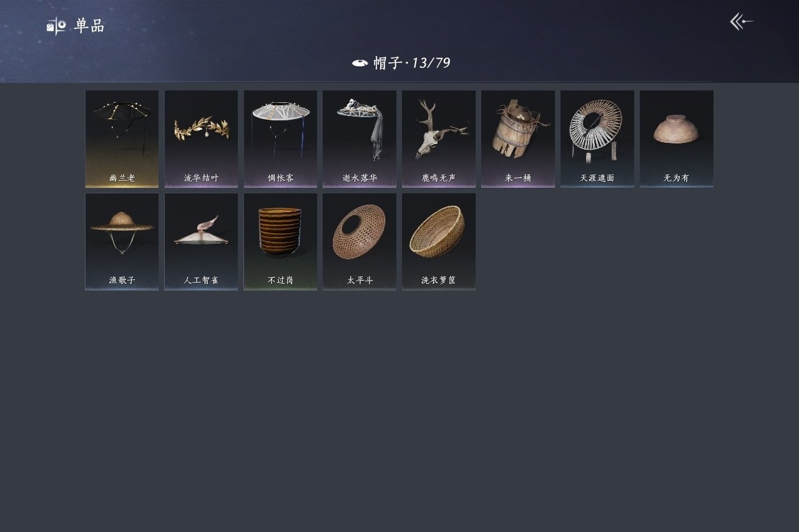Screen dimensions: 799x532
Task: Click the hat icon beside 帽子
Action: (x=360, y=63)
